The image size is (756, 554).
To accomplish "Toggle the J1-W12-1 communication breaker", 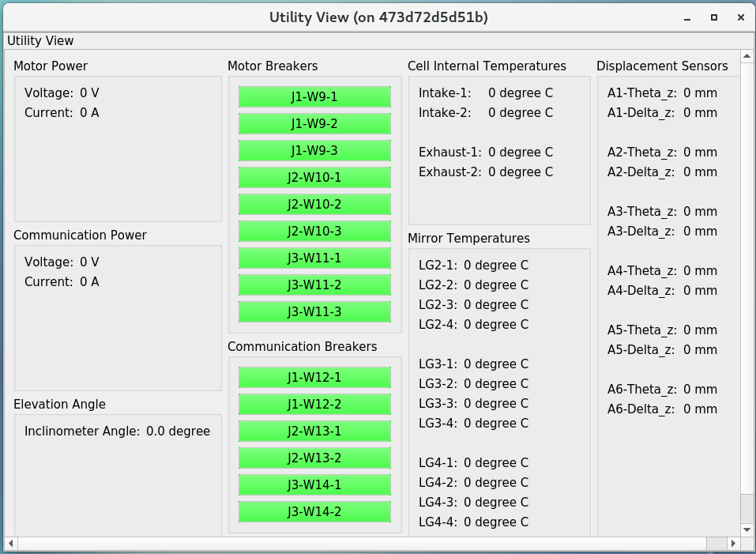I will point(314,377).
